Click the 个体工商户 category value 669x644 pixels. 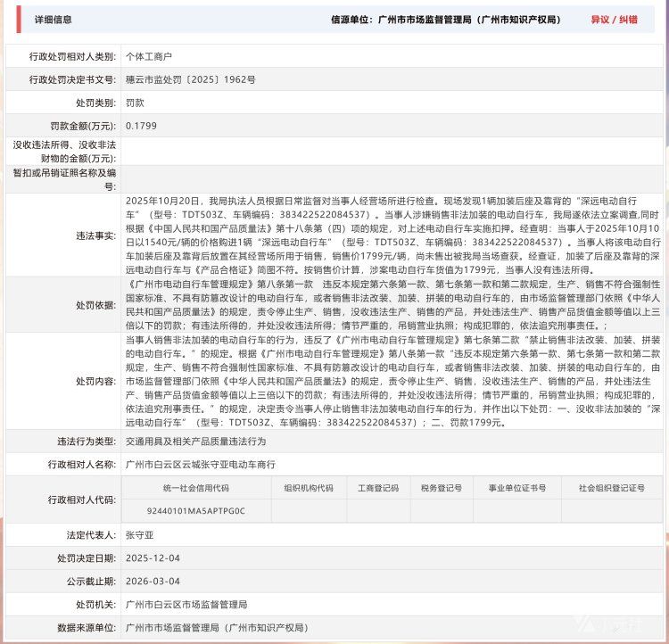pos(148,56)
